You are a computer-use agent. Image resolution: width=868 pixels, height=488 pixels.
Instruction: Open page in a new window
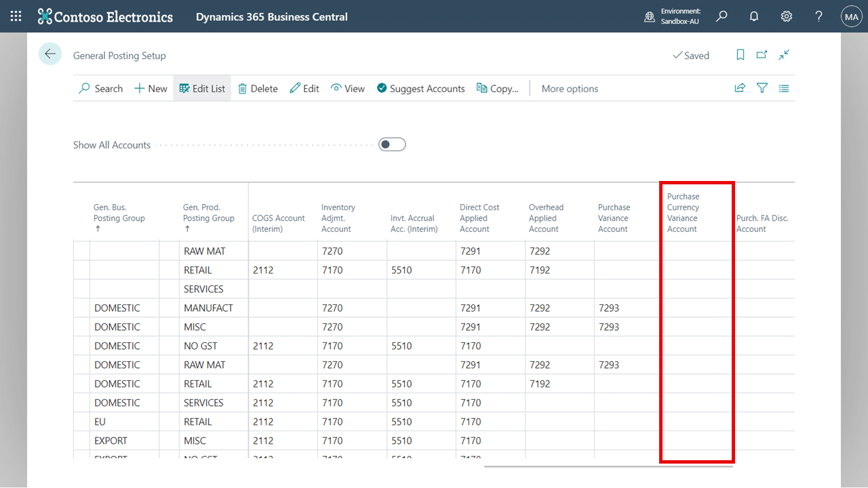click(762, 55)
